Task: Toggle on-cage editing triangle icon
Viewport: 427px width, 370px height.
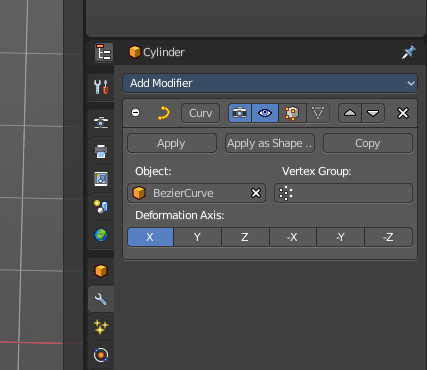Action: [x=318, y=113]
